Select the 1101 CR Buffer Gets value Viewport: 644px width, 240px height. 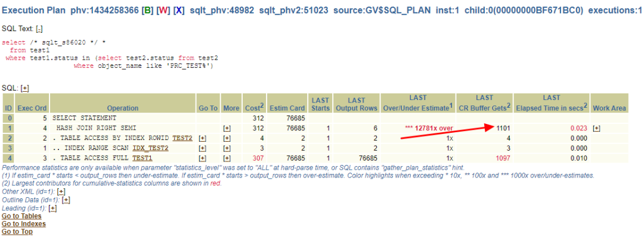(503, 128)
